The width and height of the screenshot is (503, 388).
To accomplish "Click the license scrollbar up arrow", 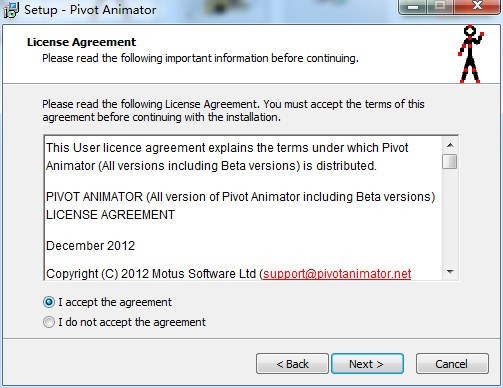I will [450, 145].
